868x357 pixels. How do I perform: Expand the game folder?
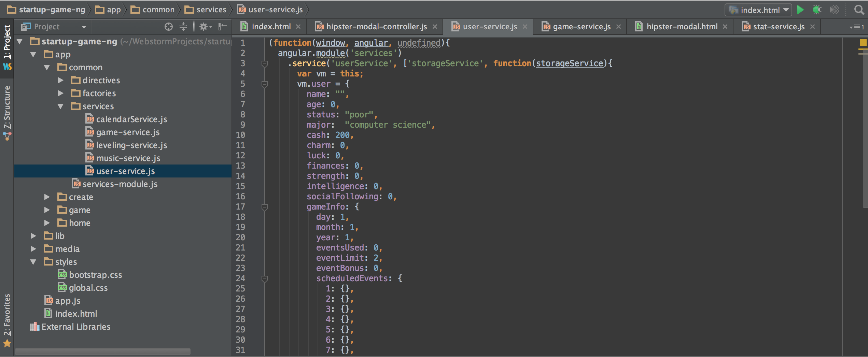[47, 210]
